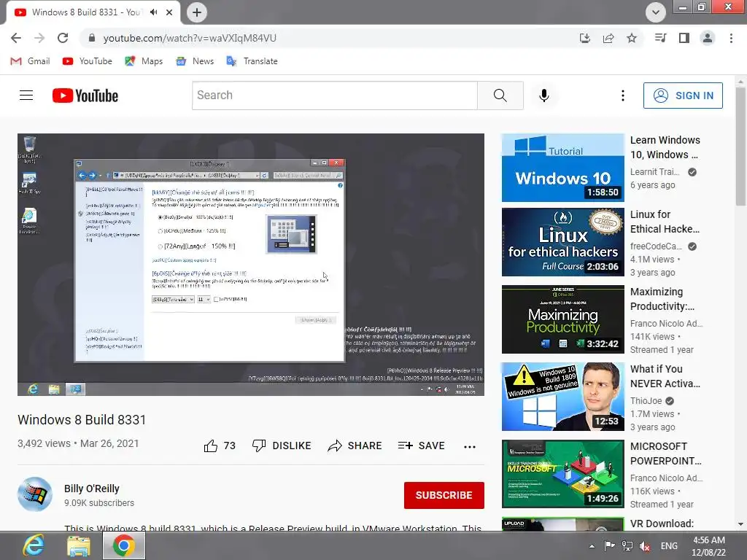Screen dimensions: 747x560
Task: Open the News bookmark
Action: (194, 61)
